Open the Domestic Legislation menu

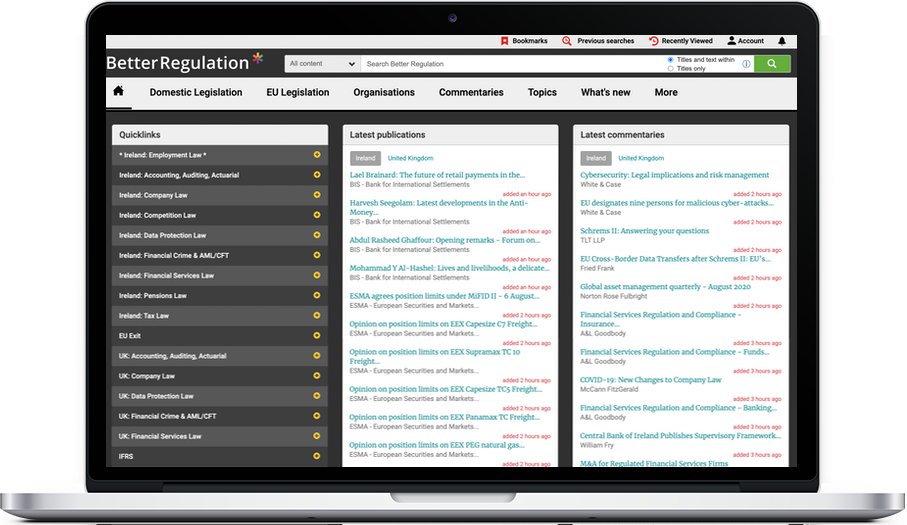[196, 93]
